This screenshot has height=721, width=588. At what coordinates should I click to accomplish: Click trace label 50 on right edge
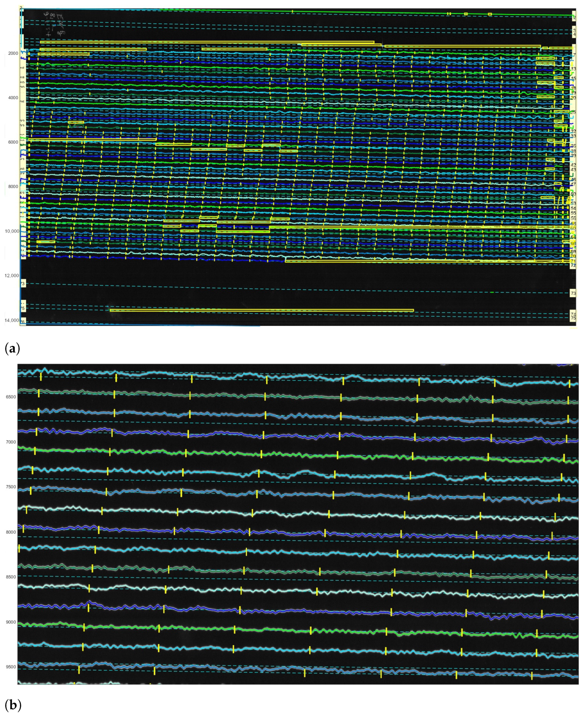[573, 194]
